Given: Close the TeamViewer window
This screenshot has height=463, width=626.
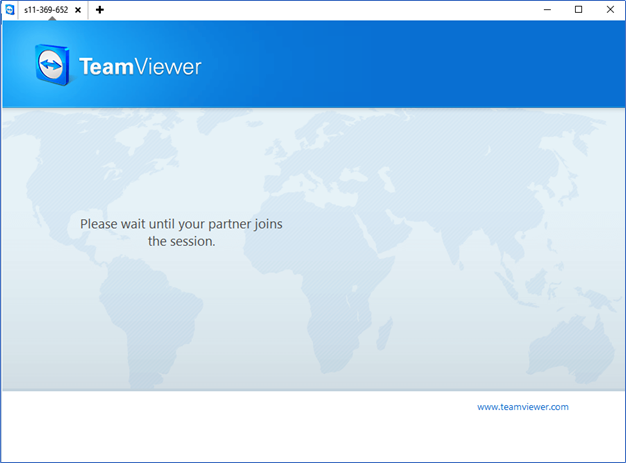Looking at the screenshot, I should 610,10.
